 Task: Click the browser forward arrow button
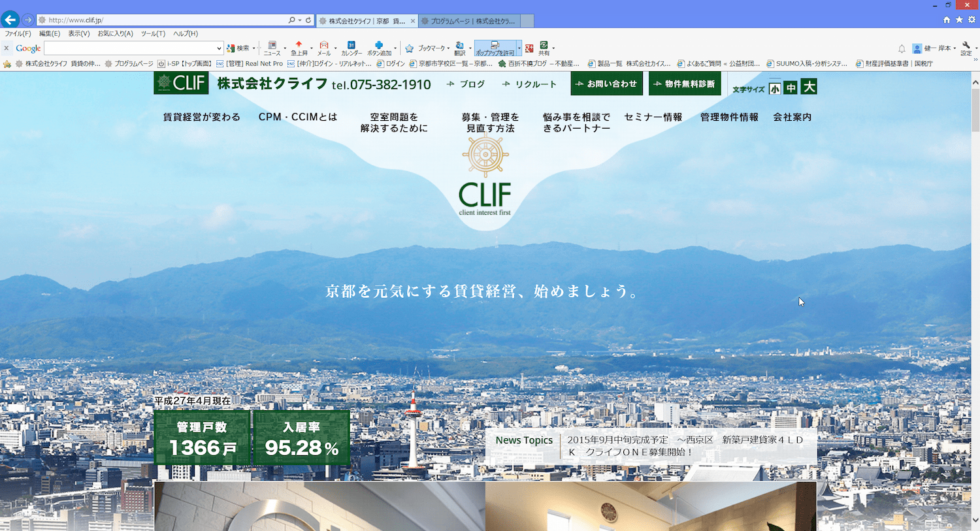pyautogui.click(x=27, y=20)
